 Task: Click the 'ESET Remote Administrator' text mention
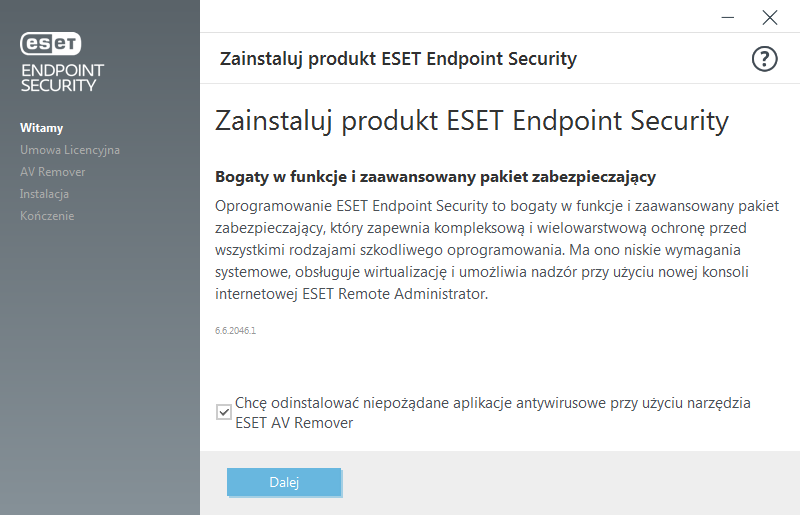click(401, 295)
